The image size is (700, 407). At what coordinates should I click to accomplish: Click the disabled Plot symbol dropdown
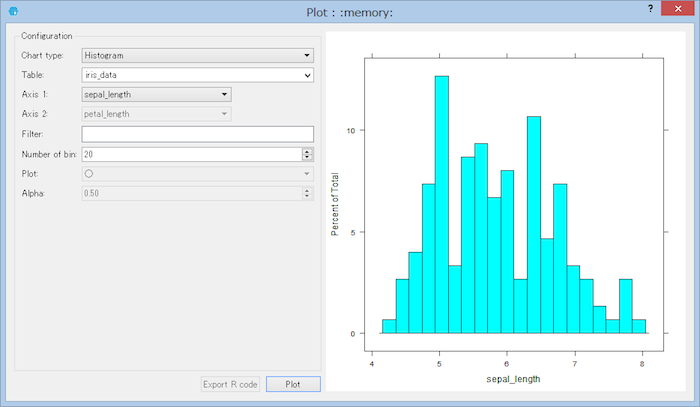point(197,174)
